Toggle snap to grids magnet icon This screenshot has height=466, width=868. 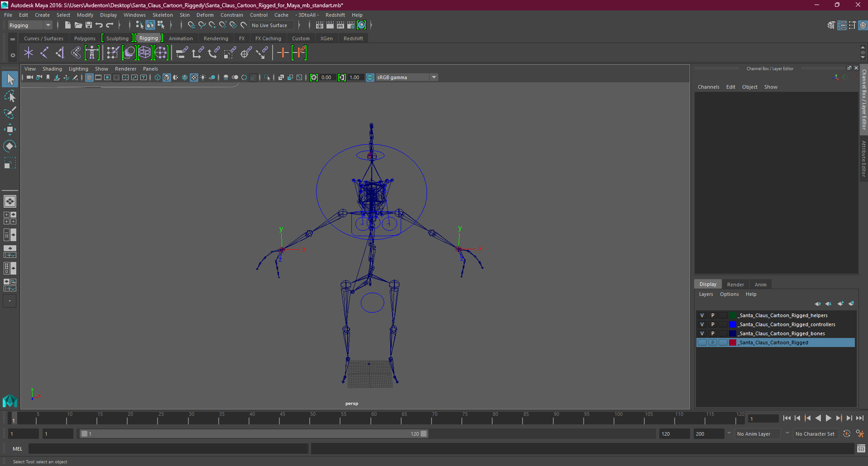coord(192,25)
